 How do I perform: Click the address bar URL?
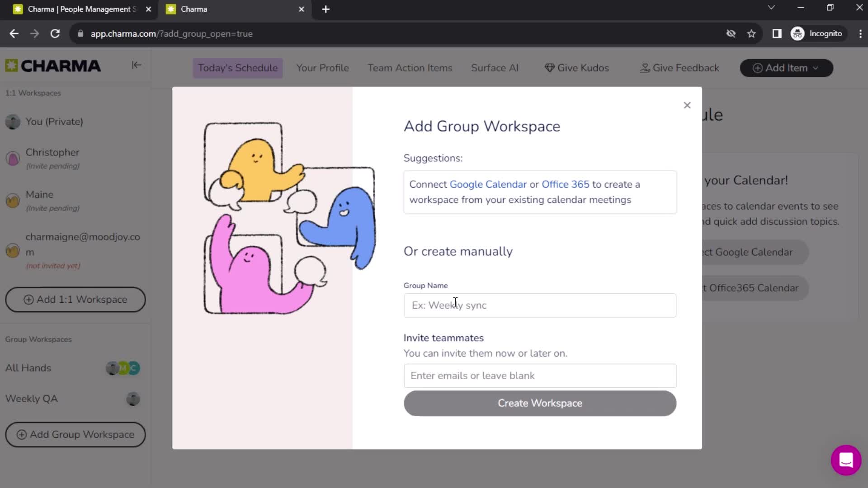click(x=171, y=34)
